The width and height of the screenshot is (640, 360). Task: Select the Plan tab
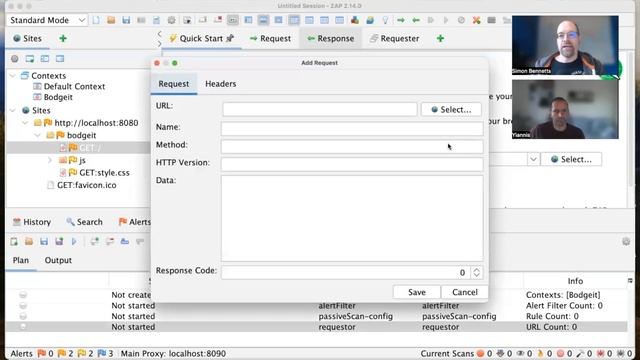tap(21, 260)
